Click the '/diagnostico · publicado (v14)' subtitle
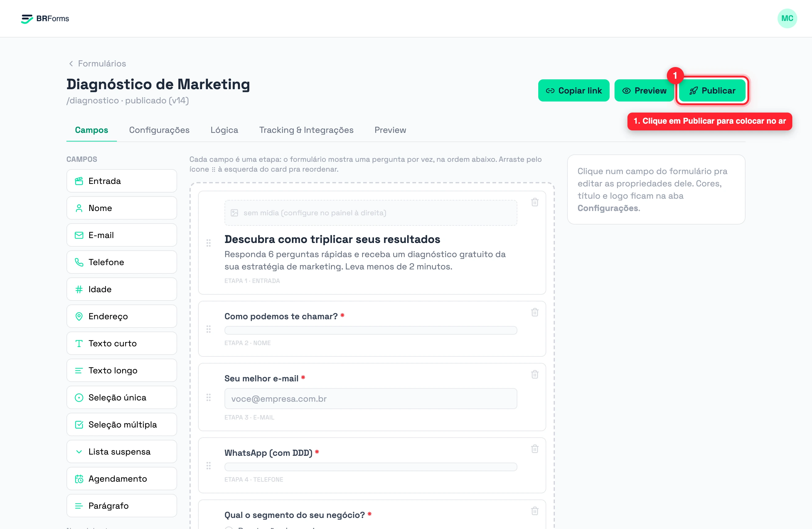The height and width of the screenshot is (529, 812). (x=128, y=101)
